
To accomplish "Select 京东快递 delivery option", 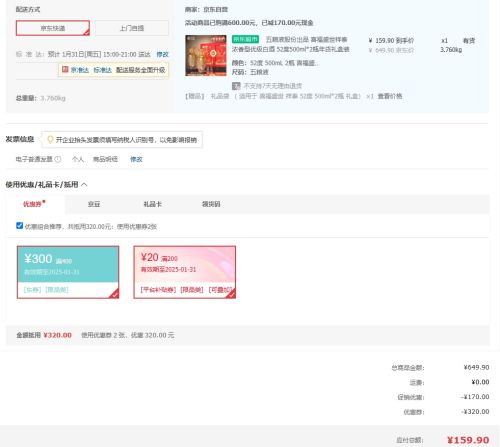I will click(53, 28).
